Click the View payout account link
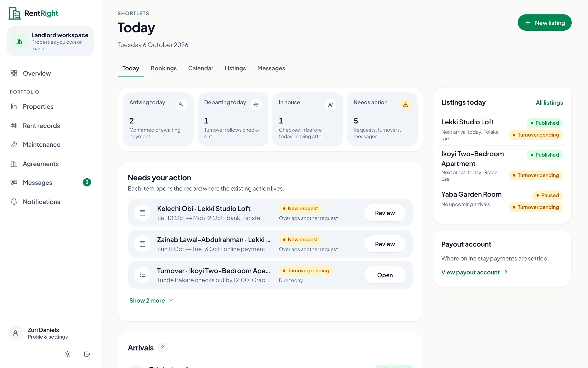 point(474,272)
